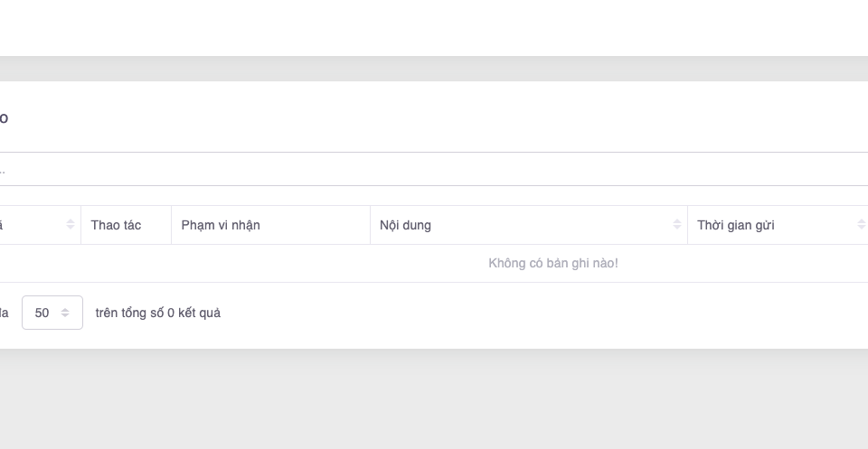Click the sort arrows in Nội dung column

676,225
